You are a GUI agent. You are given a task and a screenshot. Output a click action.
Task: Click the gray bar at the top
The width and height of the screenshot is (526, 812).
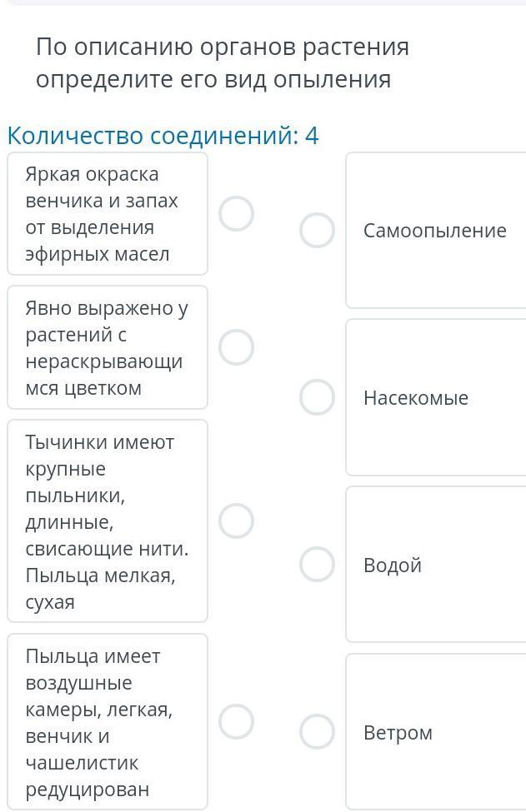tap(263, 2)
